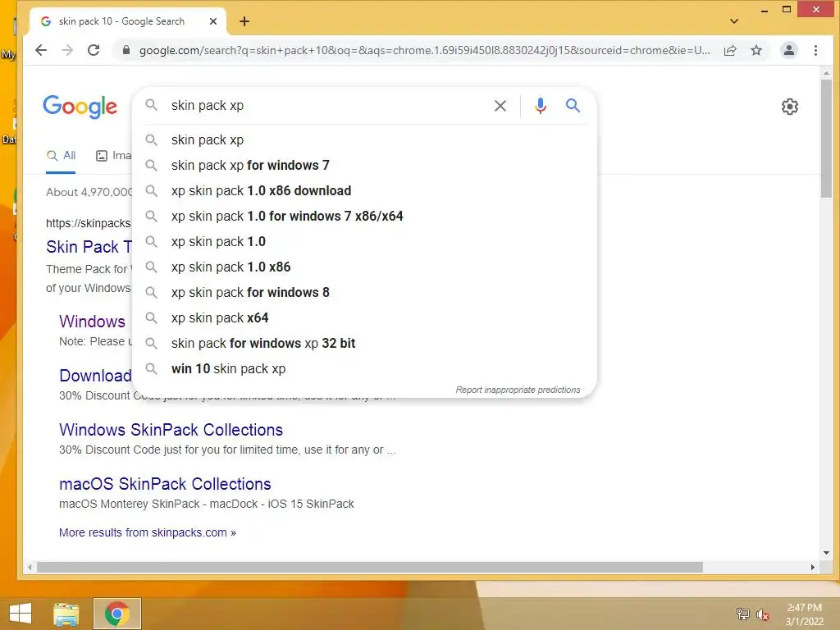Close the 'skin pack 10 - Google Search' tab
Screen dimensions: 840x630
(212, 21)
